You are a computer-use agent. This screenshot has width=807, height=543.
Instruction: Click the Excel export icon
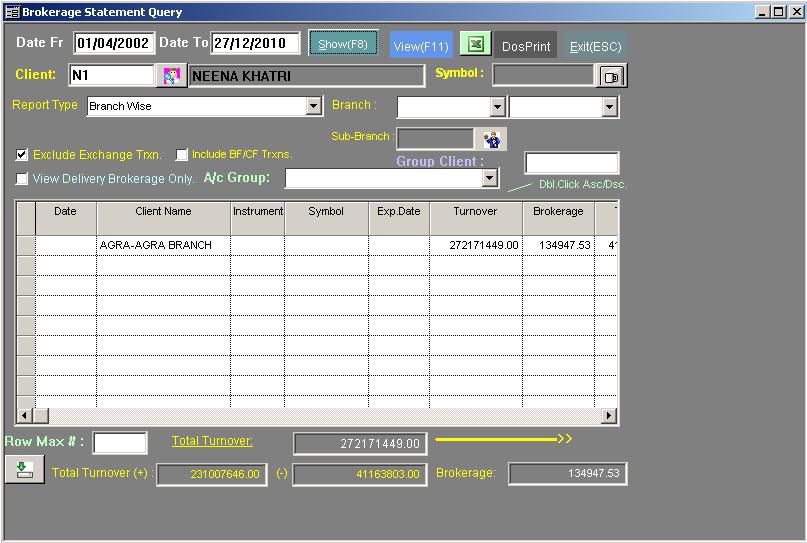click(x=477, y=45)
